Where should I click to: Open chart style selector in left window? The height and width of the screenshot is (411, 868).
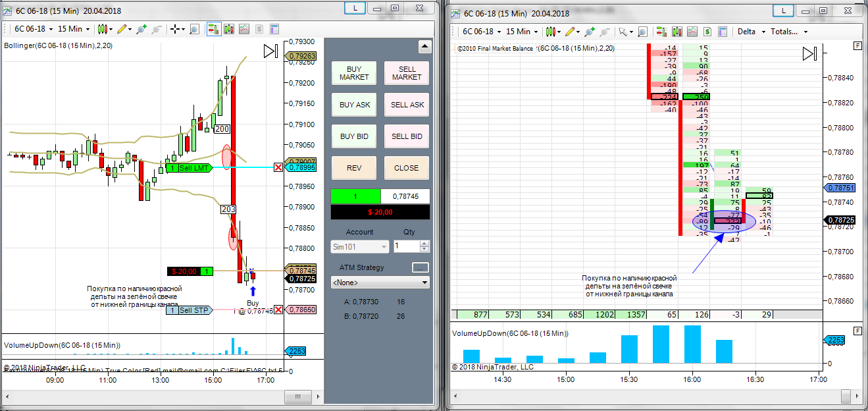[105, 29]
